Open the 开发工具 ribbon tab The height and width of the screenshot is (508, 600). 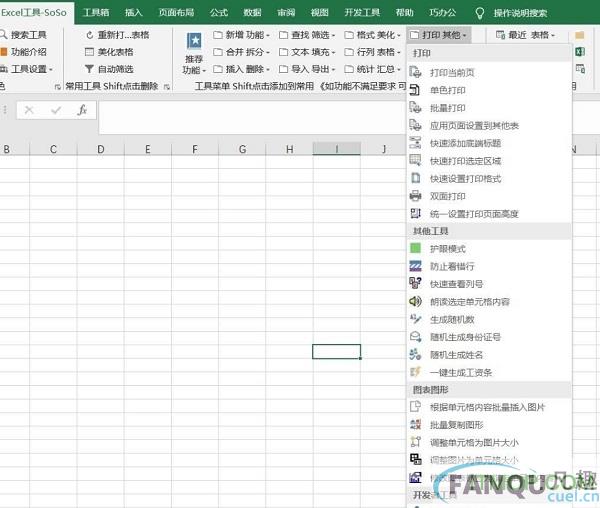pyautogui.click(x=362, y=13)
